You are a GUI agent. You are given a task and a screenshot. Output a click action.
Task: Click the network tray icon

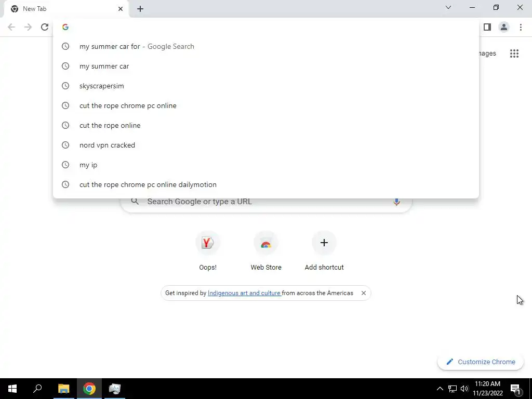pyautogui.click(x=453, y=389)
